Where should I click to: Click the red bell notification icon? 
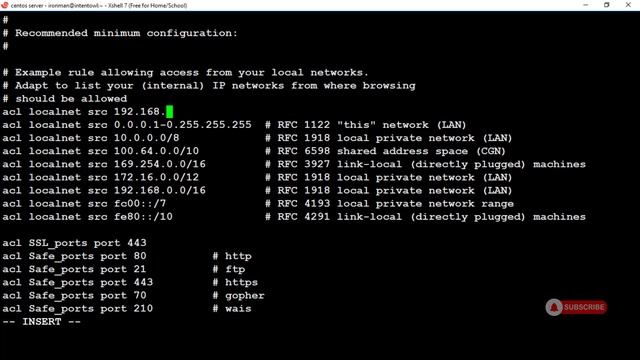point(554,307)
